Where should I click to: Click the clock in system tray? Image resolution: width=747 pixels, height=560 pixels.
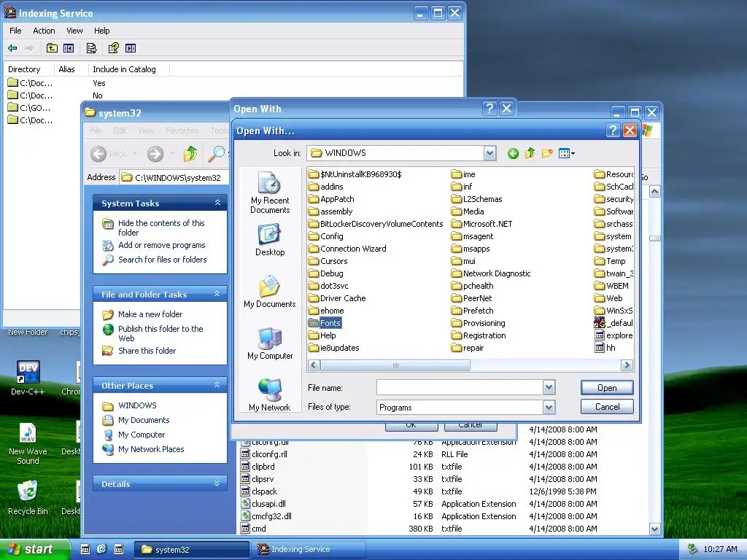(x=720, y=550)
